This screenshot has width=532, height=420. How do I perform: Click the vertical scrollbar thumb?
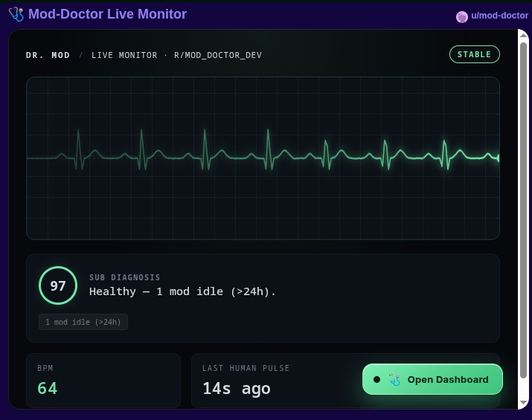coord(524,210)
